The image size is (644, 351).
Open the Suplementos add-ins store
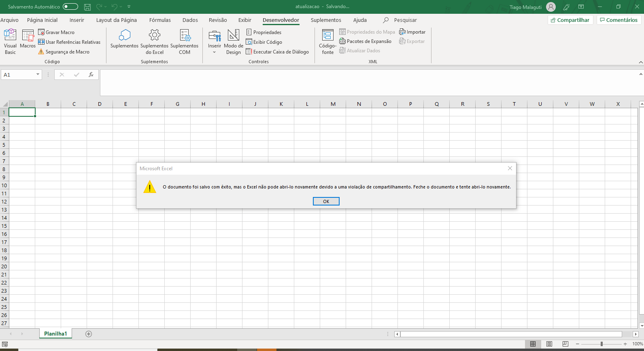(124, 39)
